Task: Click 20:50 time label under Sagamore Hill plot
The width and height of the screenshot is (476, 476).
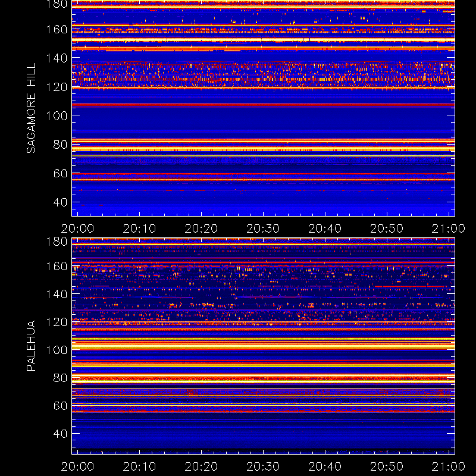Action: 387,228
